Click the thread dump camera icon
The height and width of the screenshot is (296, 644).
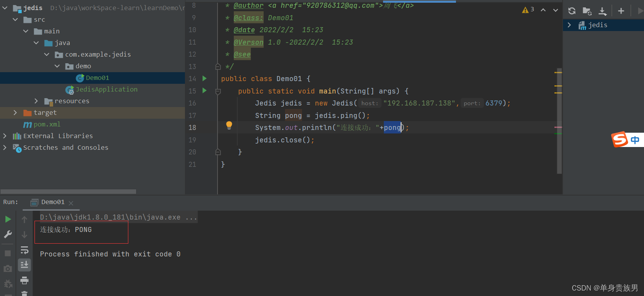pos(8,268)
